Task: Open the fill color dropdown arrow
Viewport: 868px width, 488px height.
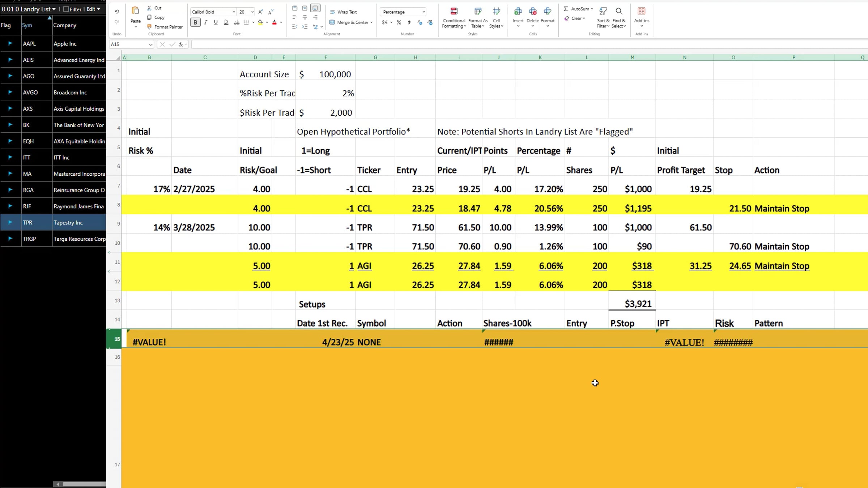Action: click(267, 22)
